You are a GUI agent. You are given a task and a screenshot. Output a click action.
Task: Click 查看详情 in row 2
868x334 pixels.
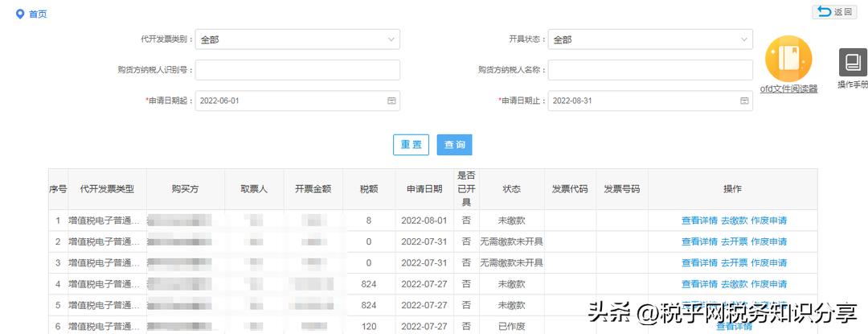(x=699, y=241)
